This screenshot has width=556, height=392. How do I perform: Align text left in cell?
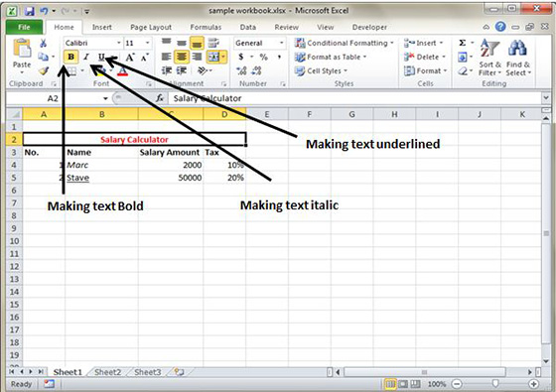pyautogui.click(x=167, y=57)
